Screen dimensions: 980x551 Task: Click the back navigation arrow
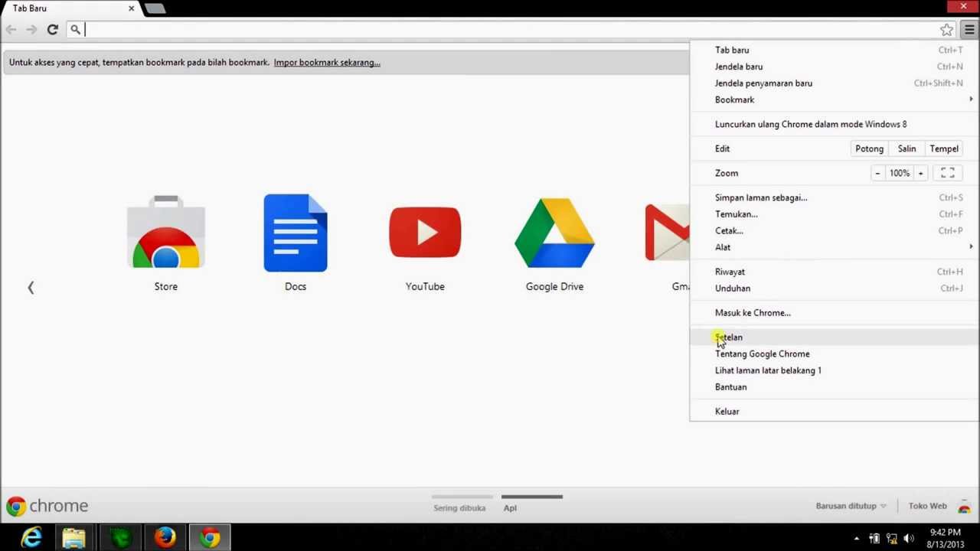(x=11, y=30)
